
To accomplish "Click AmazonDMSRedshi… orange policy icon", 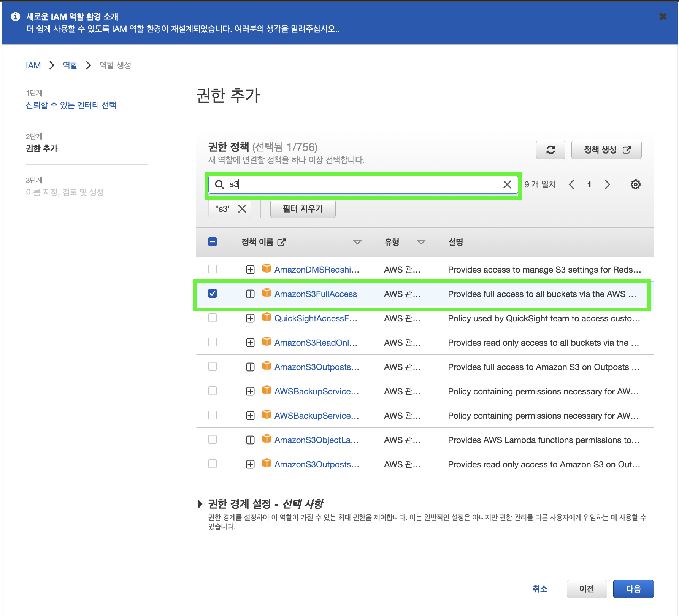I will point(267,268).
